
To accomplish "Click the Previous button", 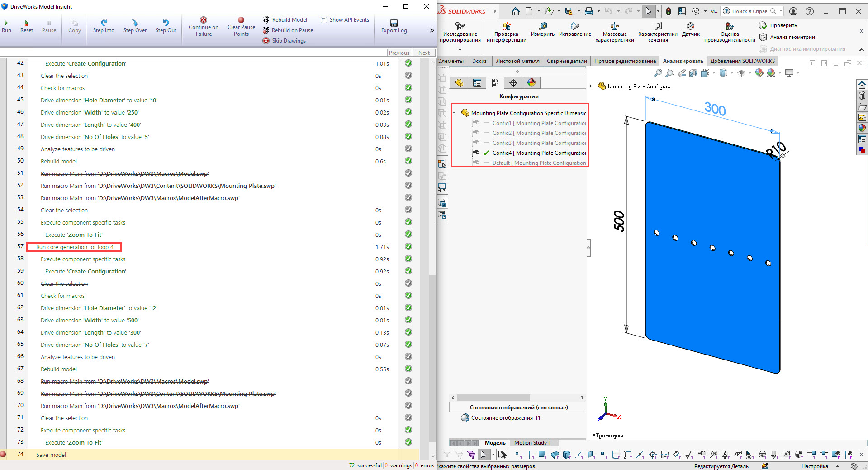I will [x=399, y=53].
